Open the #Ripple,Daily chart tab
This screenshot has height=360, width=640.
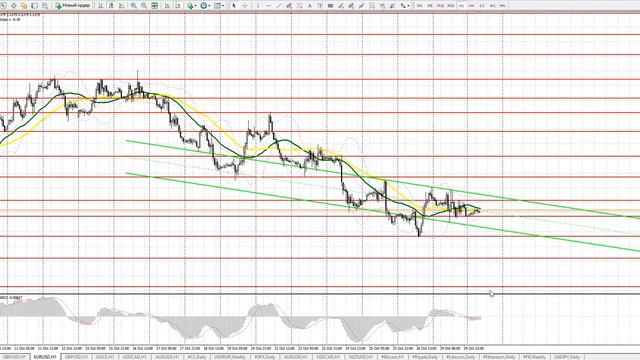tap(425, 357)
